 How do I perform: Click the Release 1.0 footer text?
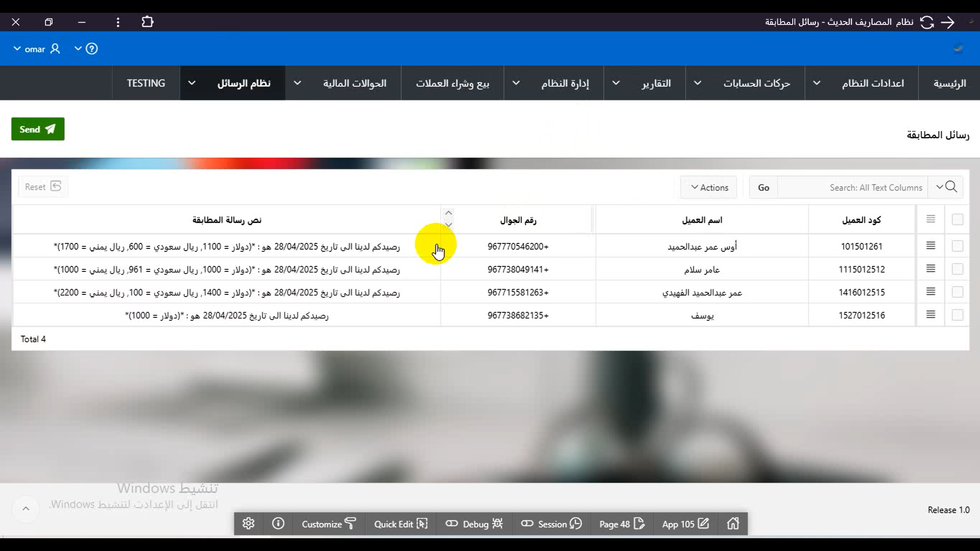948,510
